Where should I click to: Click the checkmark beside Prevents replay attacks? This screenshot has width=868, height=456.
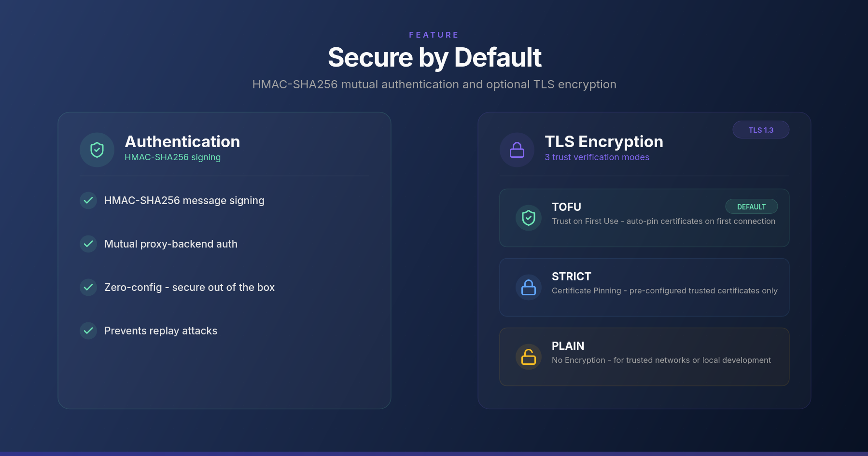88,331
